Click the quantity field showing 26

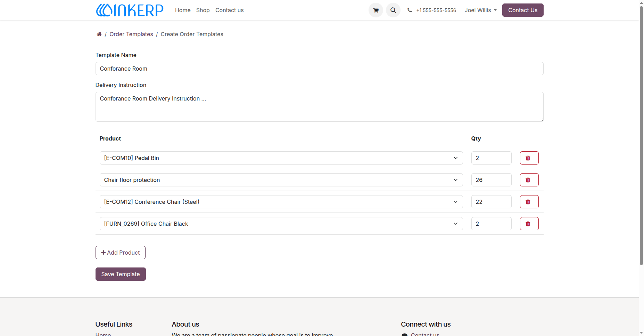[x=491, y=180]
